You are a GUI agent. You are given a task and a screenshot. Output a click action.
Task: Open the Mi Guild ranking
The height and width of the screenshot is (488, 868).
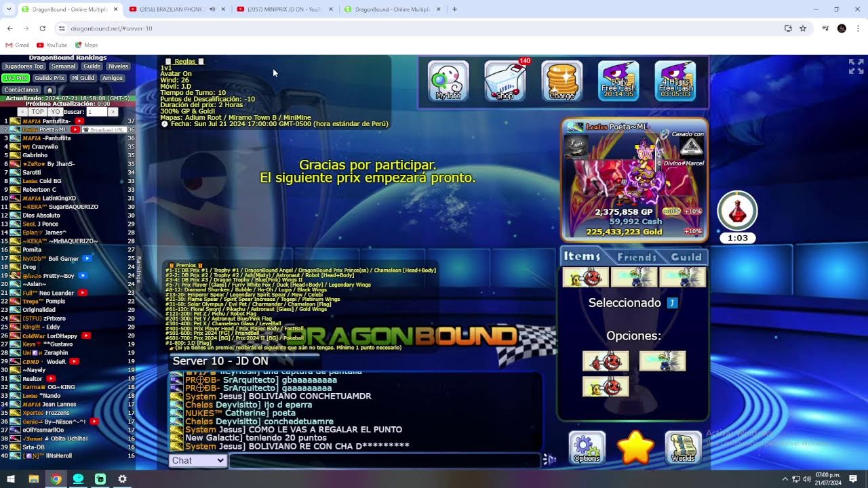coord(83,78)
